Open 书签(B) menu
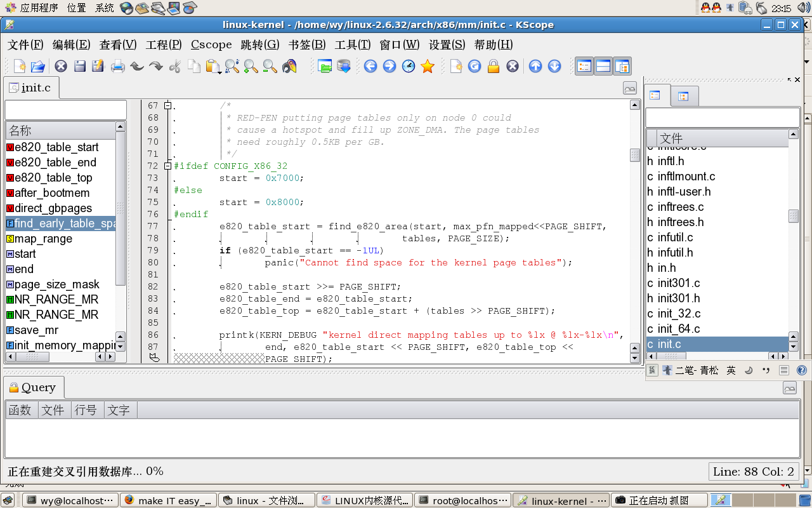 (x=307, y=44)
